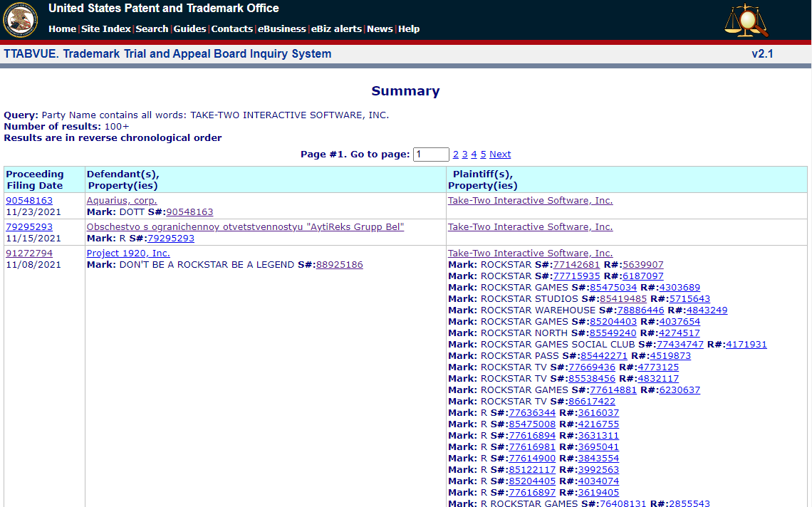Open registration number 5639907 link
The image size is (812, 507).
point(643,265)
